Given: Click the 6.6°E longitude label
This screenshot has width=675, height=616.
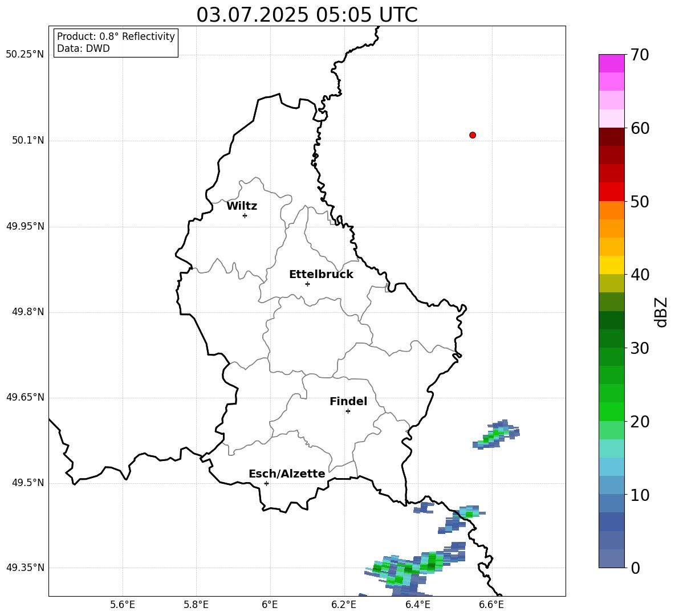Looking at the screenshot, I should (491, 605).
